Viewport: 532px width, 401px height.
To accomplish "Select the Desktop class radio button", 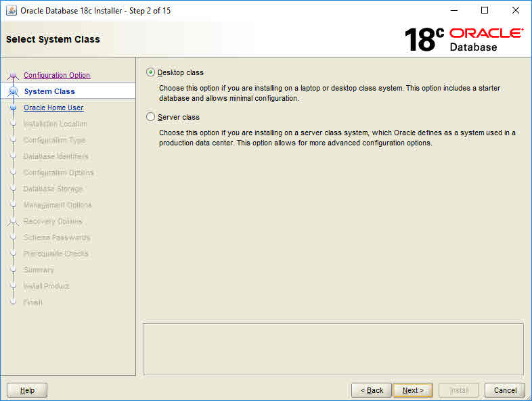I will click(x=150, y=72).
